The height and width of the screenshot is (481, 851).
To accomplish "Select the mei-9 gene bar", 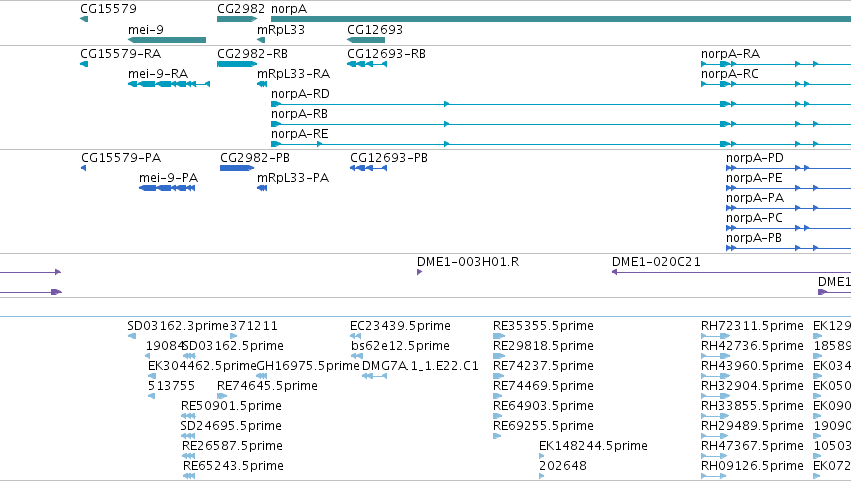I will [x=167, y=40].
